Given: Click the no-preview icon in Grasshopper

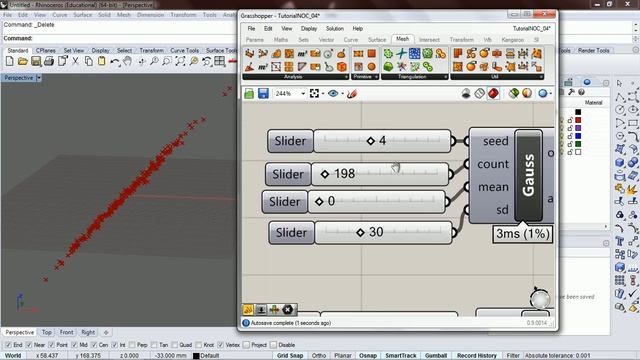Looking at the screenshot, I should click(x=466, y=93).
